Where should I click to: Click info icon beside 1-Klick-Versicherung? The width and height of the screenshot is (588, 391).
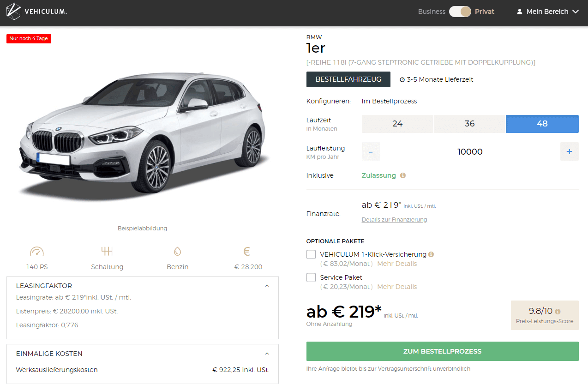(x=431, y=254)
